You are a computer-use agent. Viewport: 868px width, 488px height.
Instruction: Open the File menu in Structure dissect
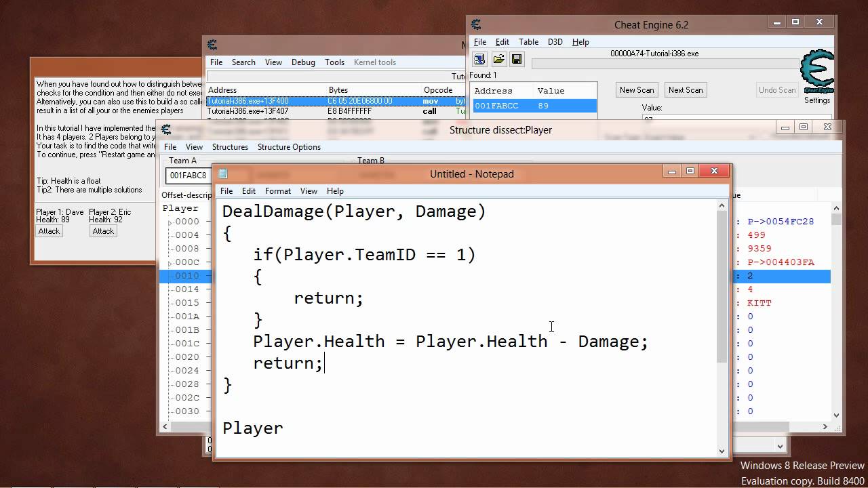pos(170,147)
